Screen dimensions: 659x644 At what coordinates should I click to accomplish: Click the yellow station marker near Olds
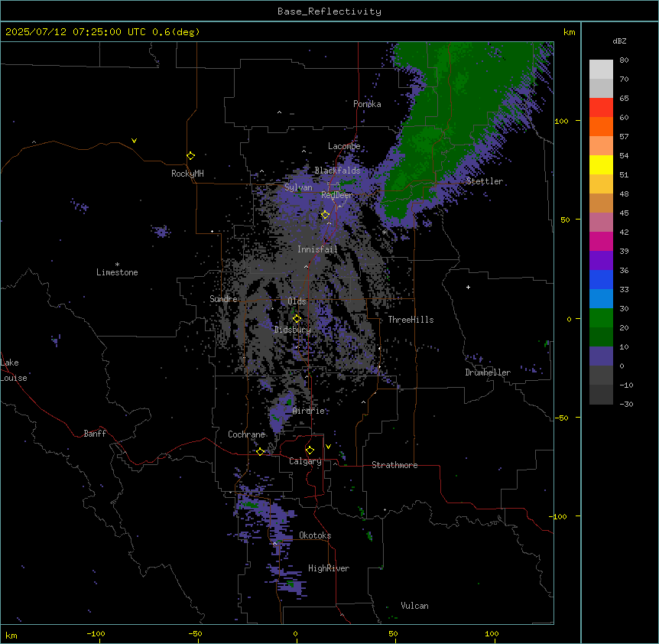coord(297,319)
